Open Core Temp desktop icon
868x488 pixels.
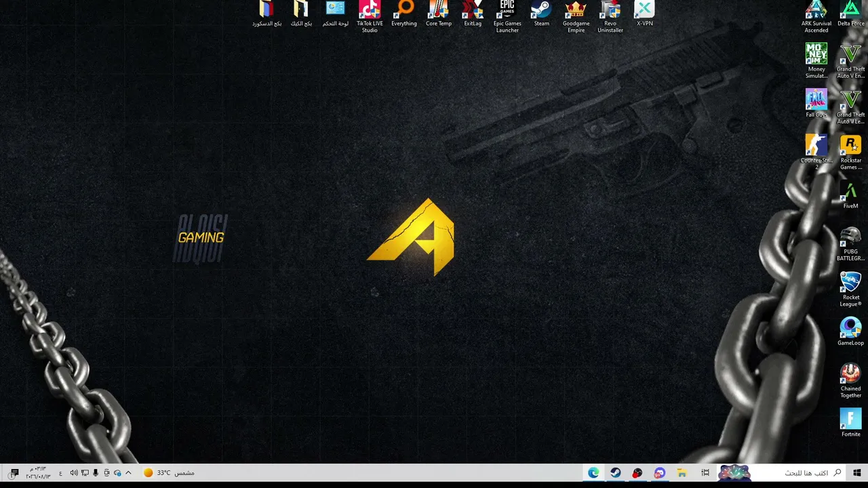[439, 14]
